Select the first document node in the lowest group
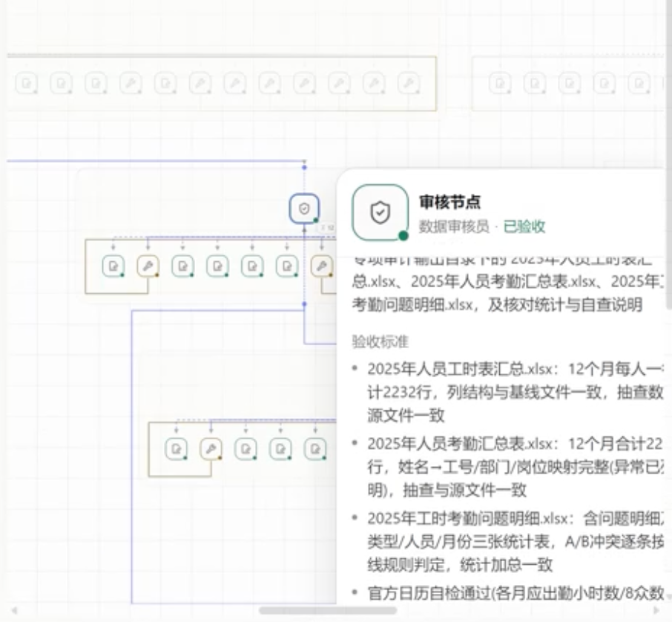 click(x=176, y=449)
